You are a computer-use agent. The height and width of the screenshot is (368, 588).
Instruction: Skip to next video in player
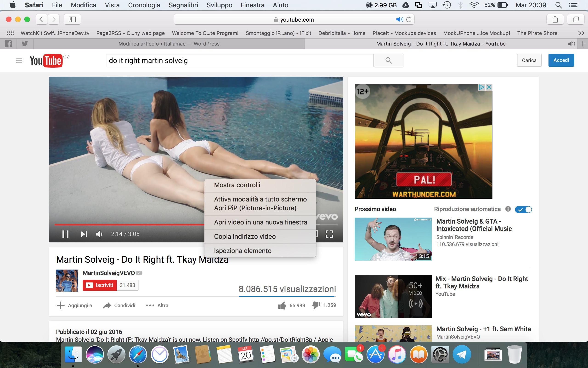[x=84, y=234]
